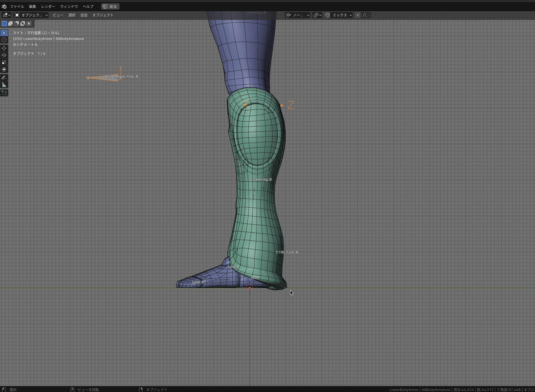Click the Blender logo icon
This screenshot has height=392, width=535.
click(x=4, y=6)
